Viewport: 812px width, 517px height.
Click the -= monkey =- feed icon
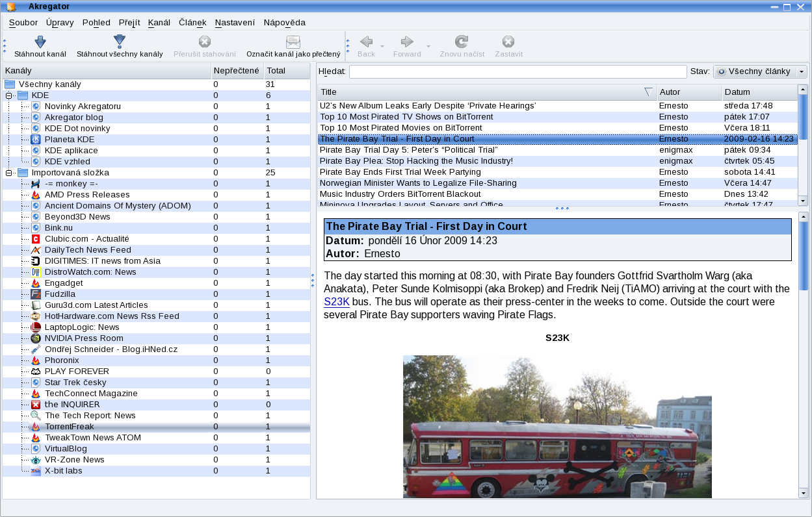pyautogui.click(x=36, y=184)
